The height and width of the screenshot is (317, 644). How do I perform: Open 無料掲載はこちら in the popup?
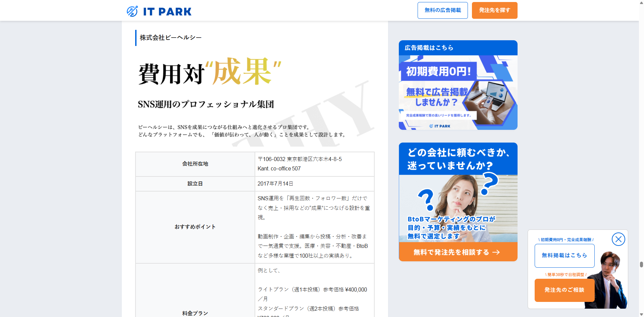tap(564, 255)
